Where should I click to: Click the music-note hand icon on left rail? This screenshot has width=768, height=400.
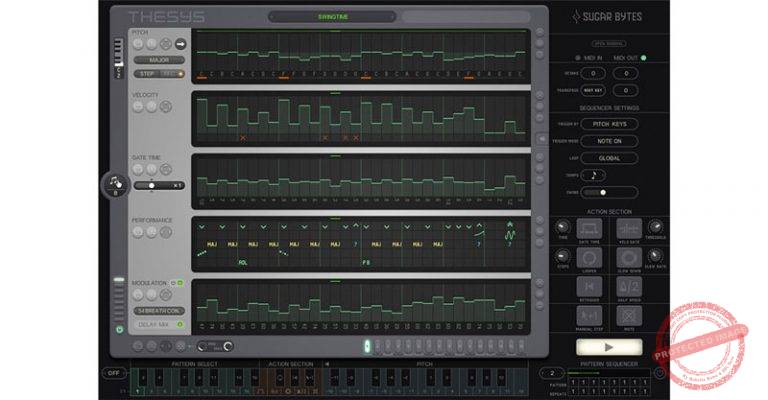click(116, 184)
